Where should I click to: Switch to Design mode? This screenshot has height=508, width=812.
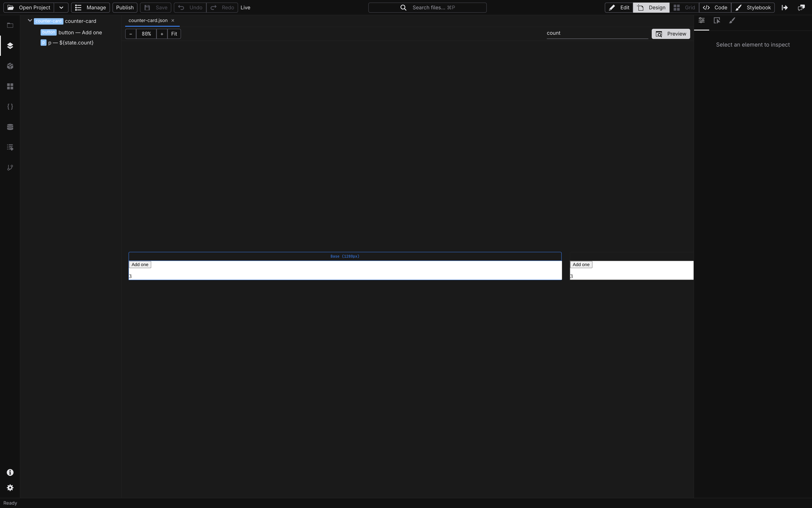coord(651,7)
